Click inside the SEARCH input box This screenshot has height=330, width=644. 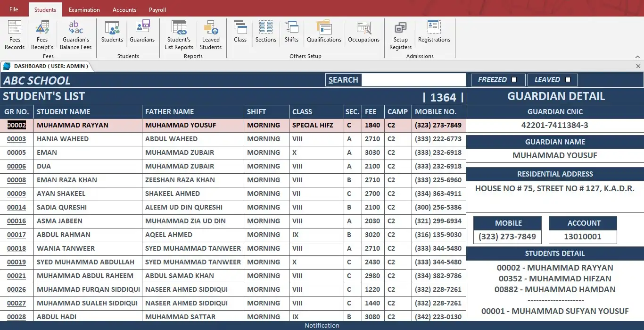pyautogui.click(x=415, y=80)
